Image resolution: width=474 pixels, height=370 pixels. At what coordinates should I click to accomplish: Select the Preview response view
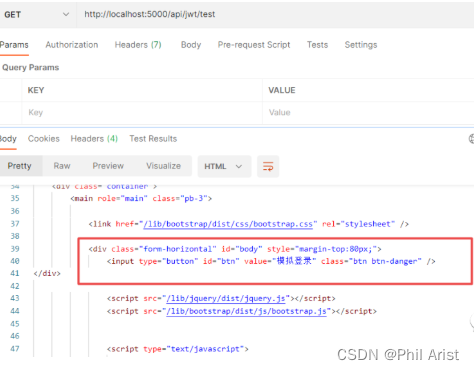tap(108, 166)
